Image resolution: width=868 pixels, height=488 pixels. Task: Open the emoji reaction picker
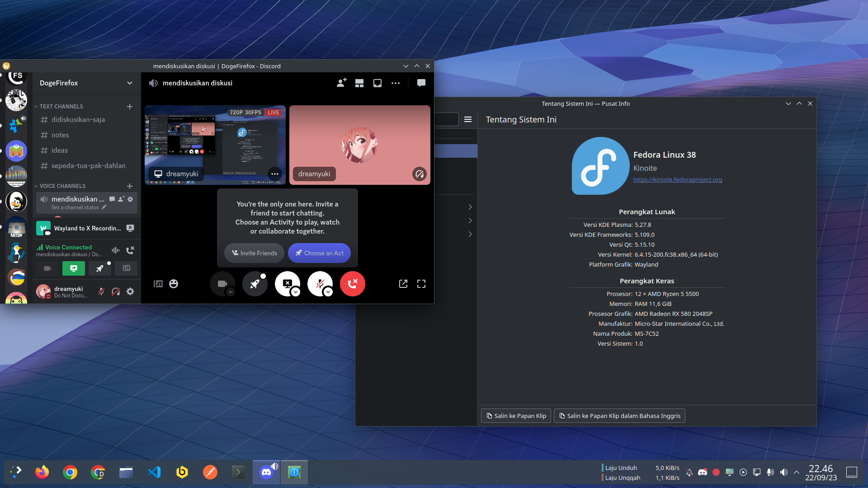pyautogui.click(x=174, y=284)
